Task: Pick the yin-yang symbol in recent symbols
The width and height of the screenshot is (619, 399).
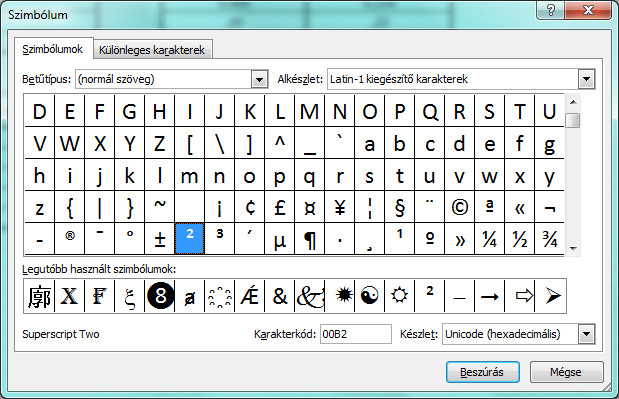Action: [x=370, y=296]
